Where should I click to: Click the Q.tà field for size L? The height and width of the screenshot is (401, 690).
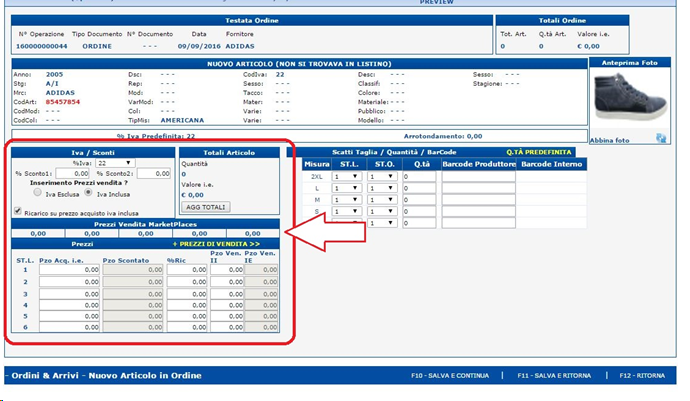[x=419, y=188]
